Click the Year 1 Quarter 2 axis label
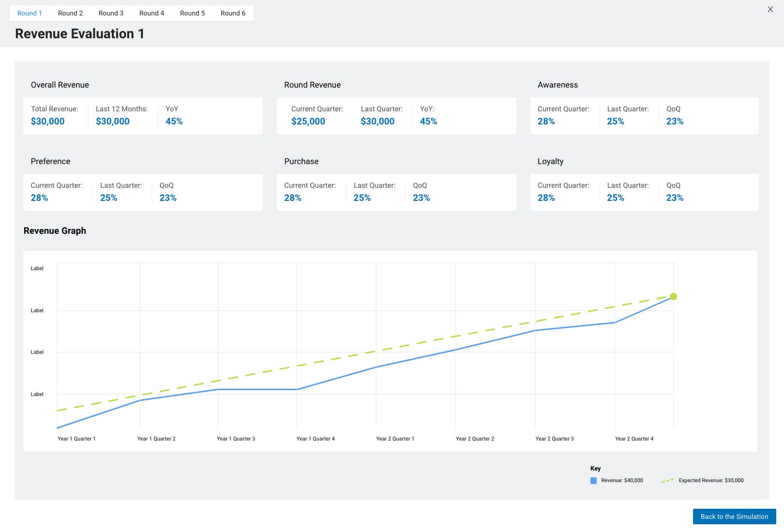 (156, 439)
